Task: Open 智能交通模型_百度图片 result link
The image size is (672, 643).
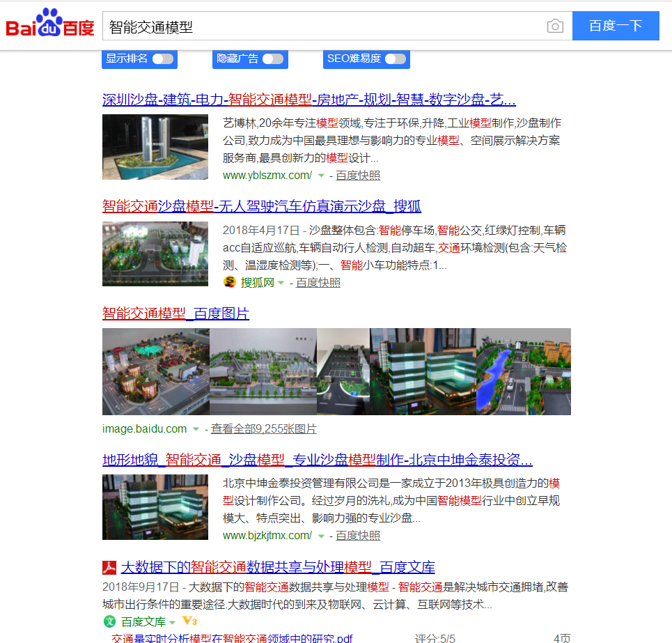Action: (x=175, y=313)
